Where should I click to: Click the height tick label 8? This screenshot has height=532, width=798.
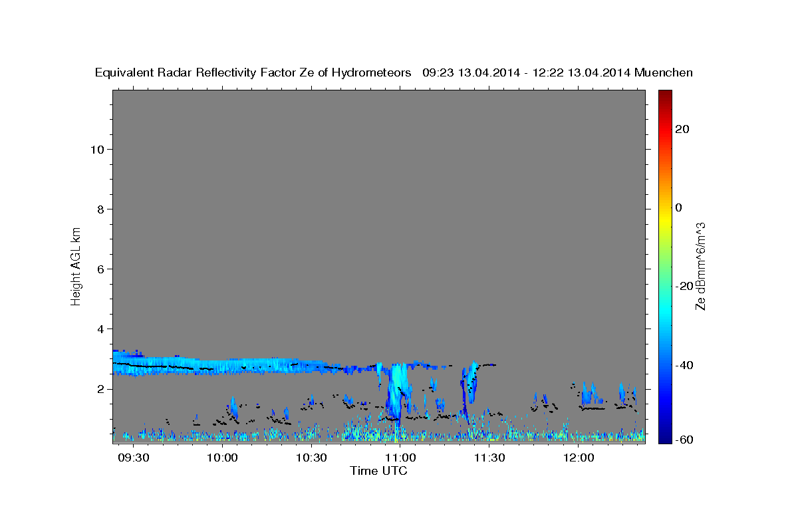[x=100, y=209]
